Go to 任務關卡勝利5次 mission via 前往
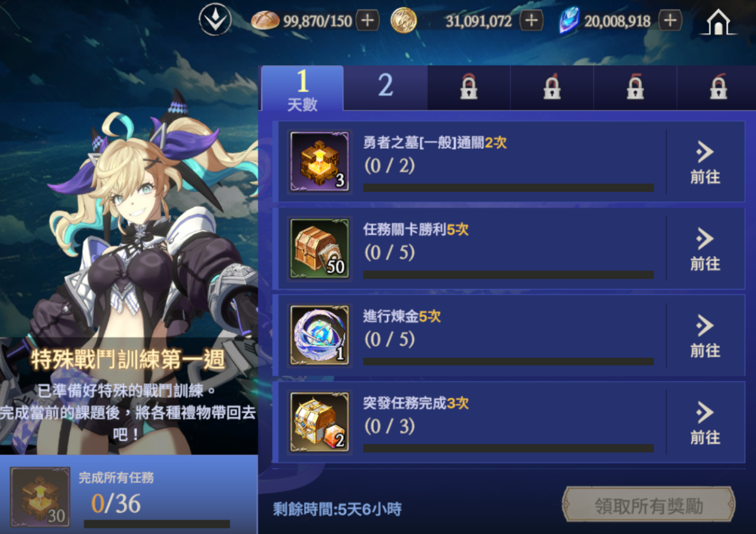 pos(705,250)
